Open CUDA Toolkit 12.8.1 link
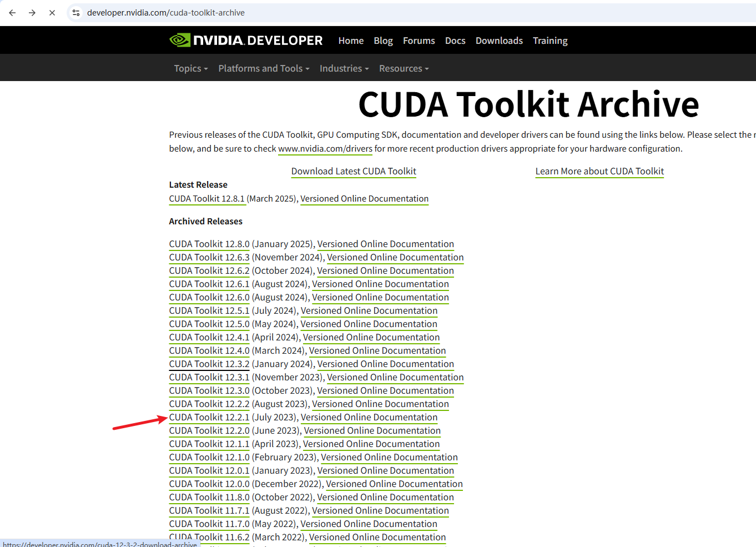Viewport: 756px width, 547px height. point(206,199)
